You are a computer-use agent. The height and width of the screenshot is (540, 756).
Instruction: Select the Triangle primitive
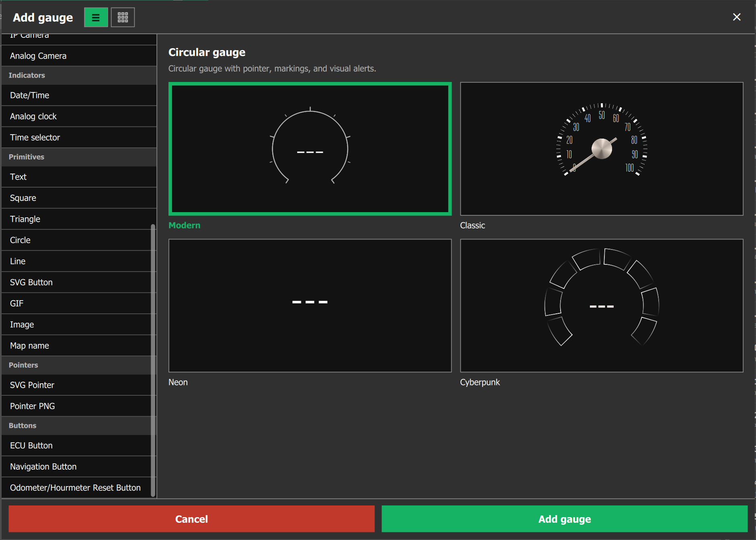coord(76,219)
